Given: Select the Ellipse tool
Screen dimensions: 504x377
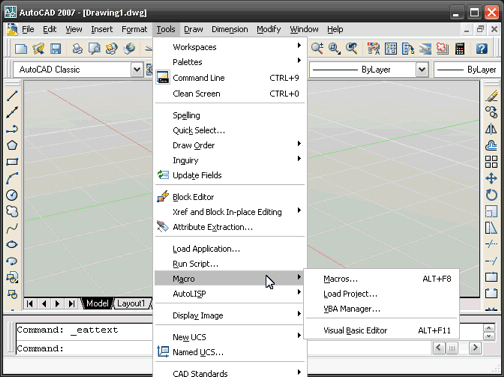Looking at the screenshot, I should pos(12,244).
